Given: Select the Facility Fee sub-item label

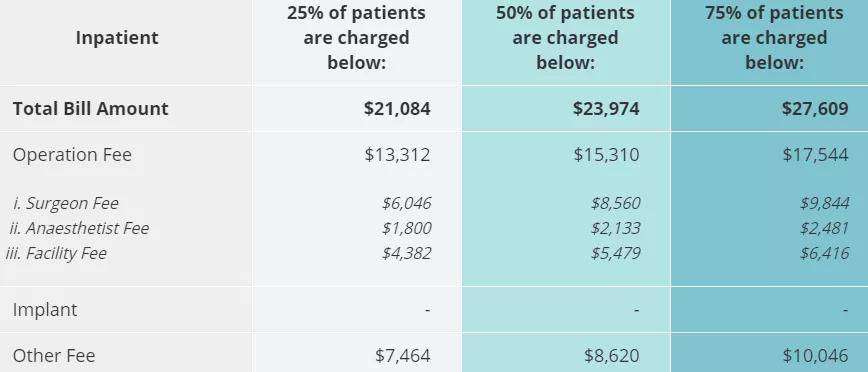Looking at the screenshot, I should (x=56, y=253).
